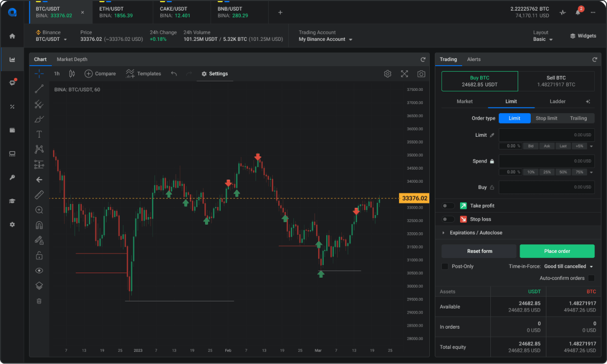
Task: Take a chart snapshot with the camera icon
Action: click(422, 73)
